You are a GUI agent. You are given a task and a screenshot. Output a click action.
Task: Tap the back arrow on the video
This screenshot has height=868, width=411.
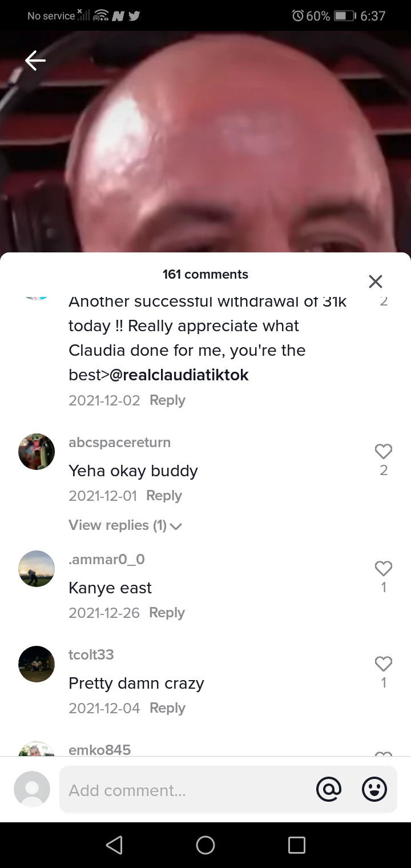(x=35, y=61)
